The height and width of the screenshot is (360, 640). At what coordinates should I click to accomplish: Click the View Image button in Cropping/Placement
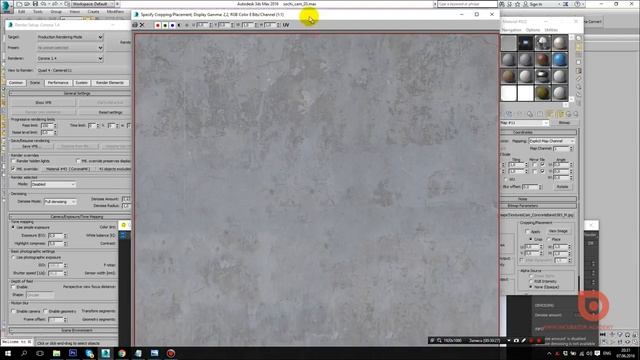tap(558, 231)
